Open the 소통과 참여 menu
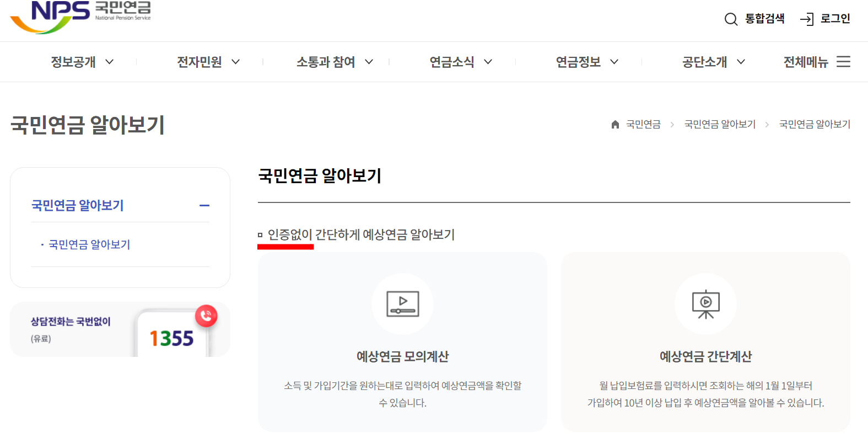 pos(326,62)
